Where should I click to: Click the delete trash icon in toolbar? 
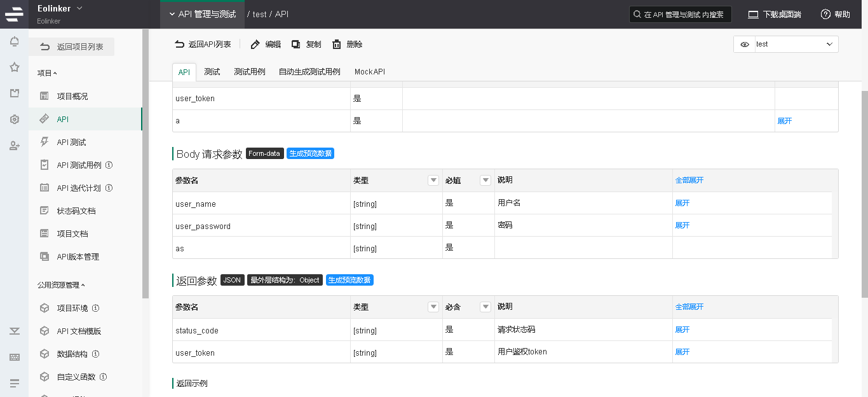click(337, 45)
